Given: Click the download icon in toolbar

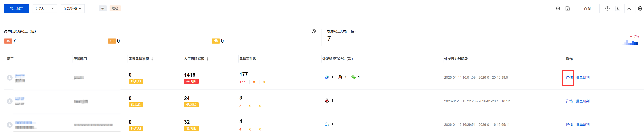Looking at the screenshot, I should click(x=629, y=8).
